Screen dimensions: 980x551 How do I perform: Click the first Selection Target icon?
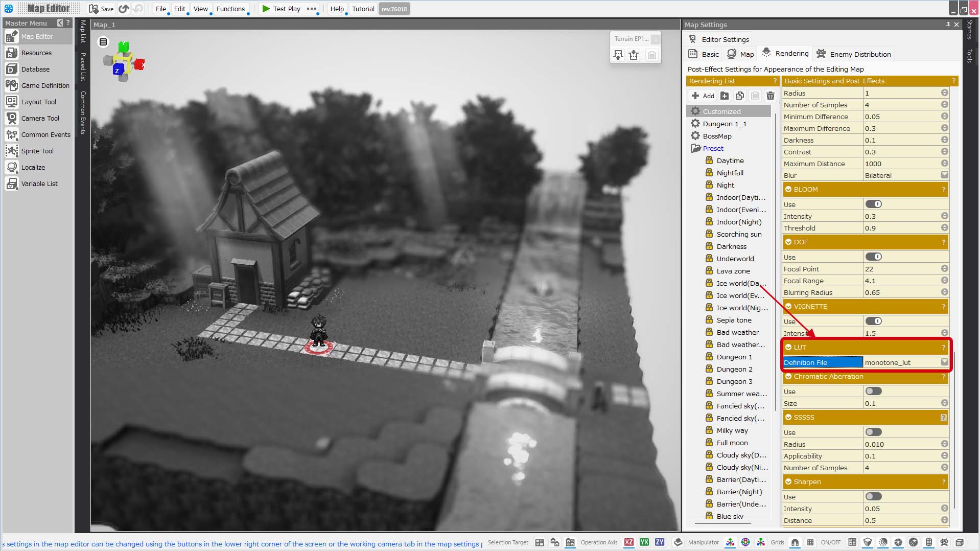coord(540,542)
